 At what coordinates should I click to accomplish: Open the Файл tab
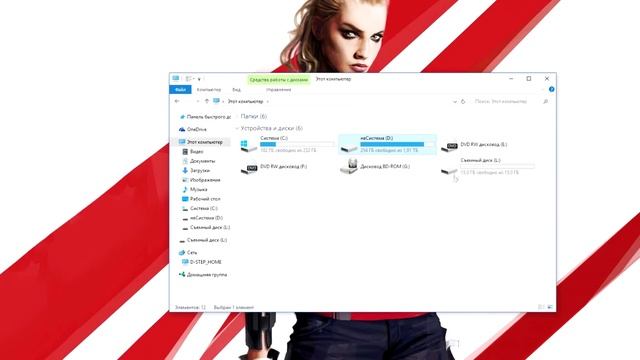180,89
